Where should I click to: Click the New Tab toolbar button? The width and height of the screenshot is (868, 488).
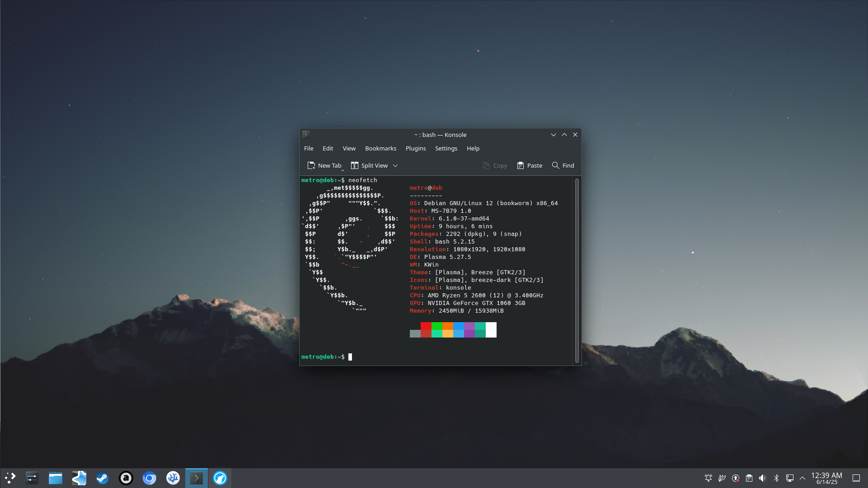point(324,165)
